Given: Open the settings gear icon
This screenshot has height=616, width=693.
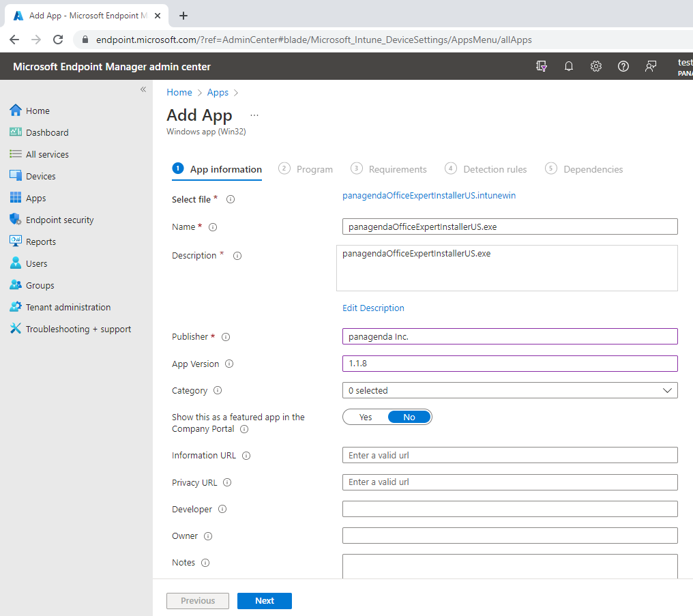Looking at the screenshot, I should 596,66.
